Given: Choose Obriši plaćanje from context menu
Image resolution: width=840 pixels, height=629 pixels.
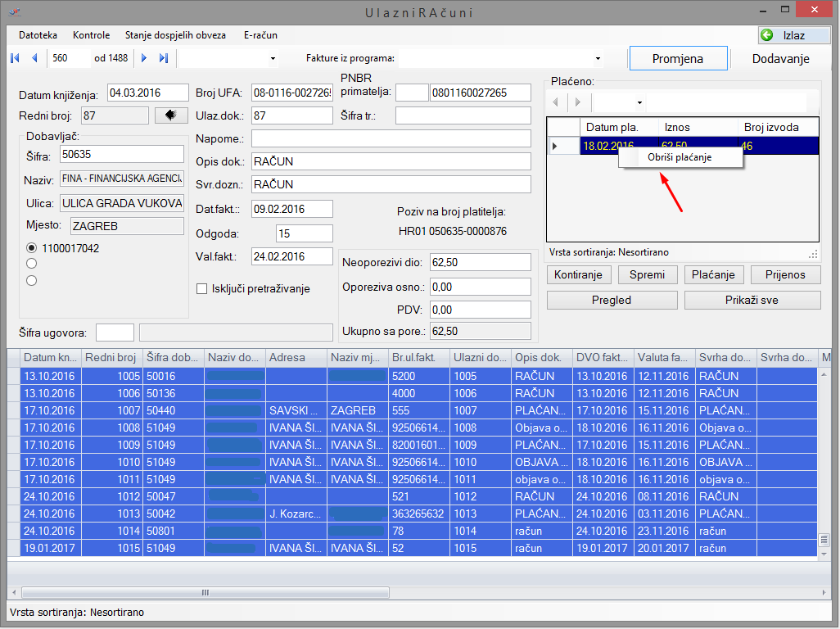Looking at the screenshot, I should click(680, 157).
